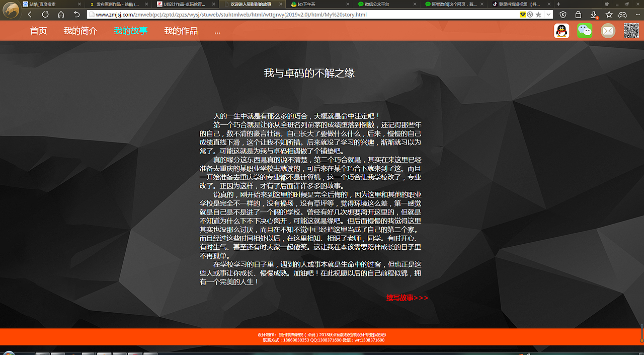Image resolution: width=644 pixels, height=355 pixels.
Task: Open the security shield extension icon
Action: 563,15
